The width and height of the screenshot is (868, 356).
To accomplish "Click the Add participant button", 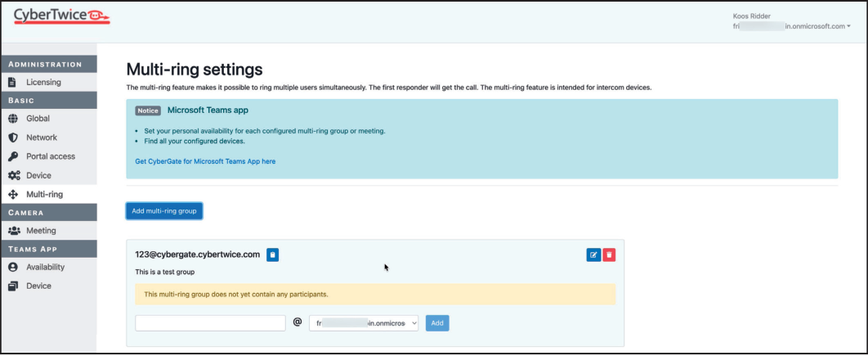I will (437, 323).
